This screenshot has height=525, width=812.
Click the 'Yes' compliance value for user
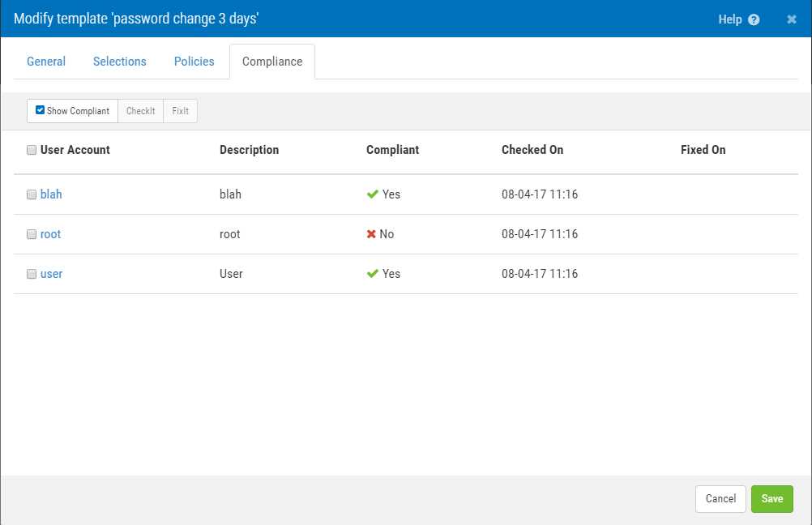pos(391,273)
